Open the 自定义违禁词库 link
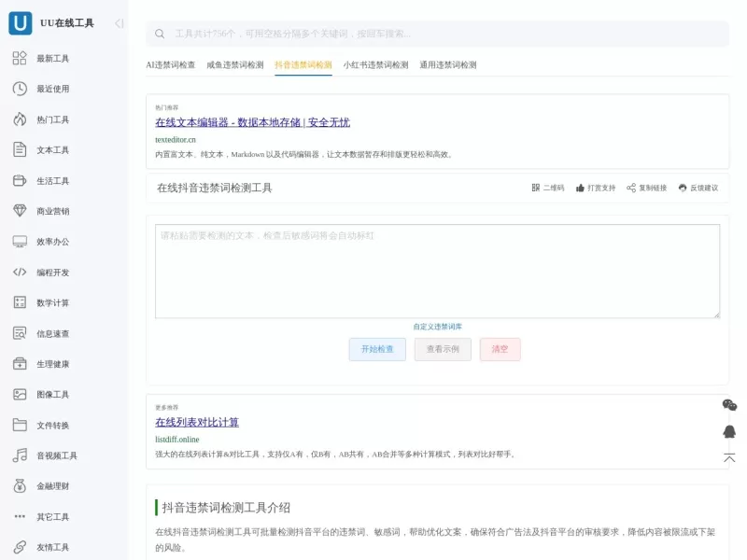Screen dimensions: 747x560 438,327
